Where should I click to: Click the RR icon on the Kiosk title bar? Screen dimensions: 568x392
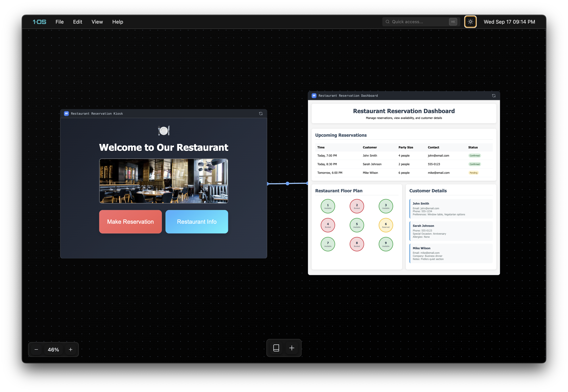66,114
